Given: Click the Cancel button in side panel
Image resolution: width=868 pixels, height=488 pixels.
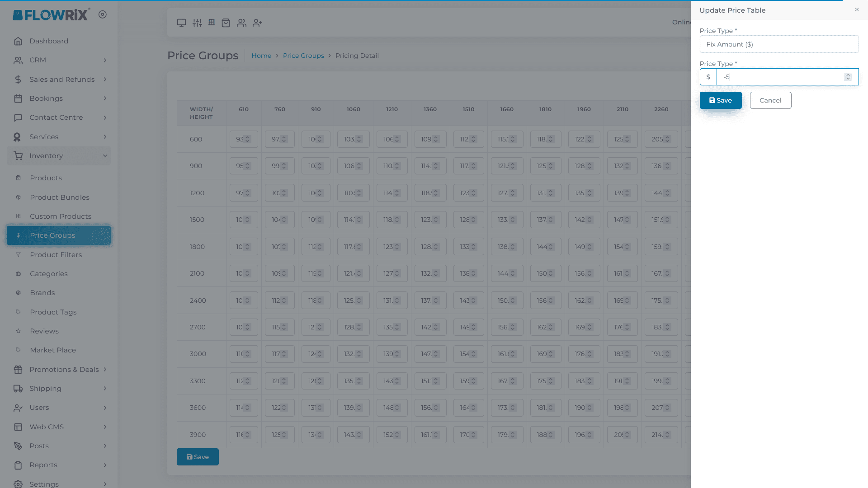Looking at the screenshot, I should [770, 100].
